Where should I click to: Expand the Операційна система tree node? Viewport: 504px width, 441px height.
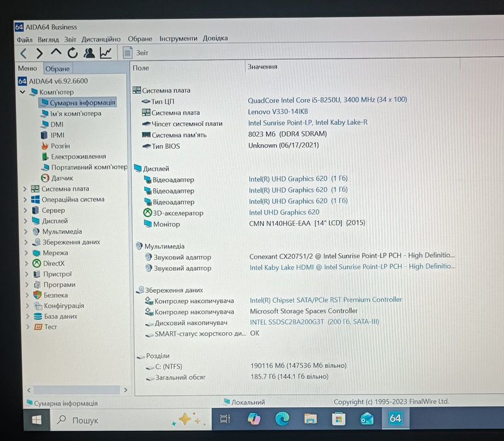tap(25, 200)
